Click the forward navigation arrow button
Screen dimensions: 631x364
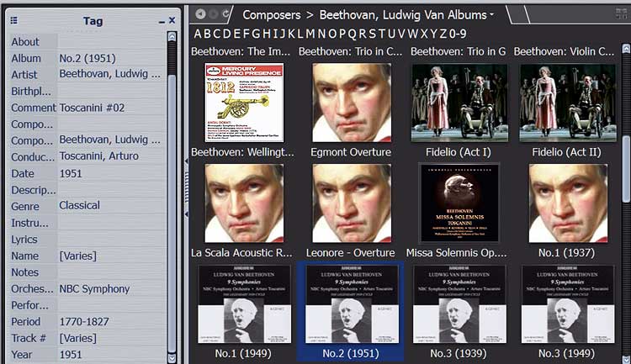214,14
